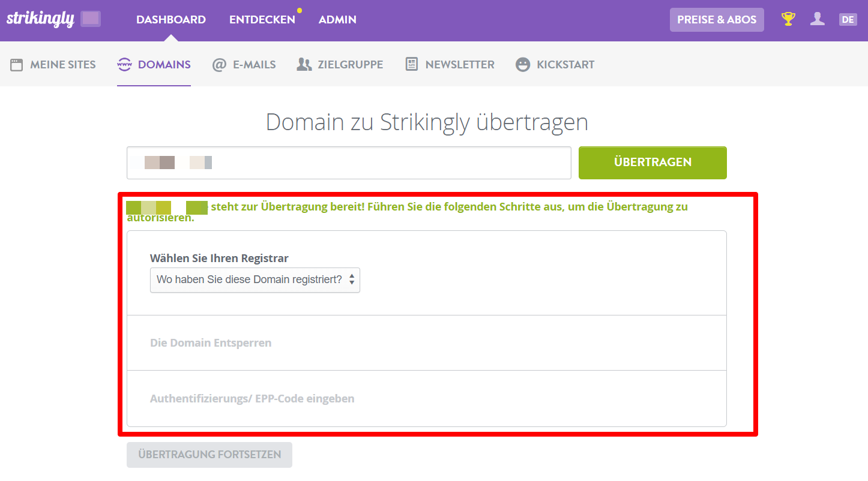Viewport: 868px width, 481px height.
Task: Click the Wählen Sie Ihren Registrar label
Action: pyautogui.click(x=219, y=258)
